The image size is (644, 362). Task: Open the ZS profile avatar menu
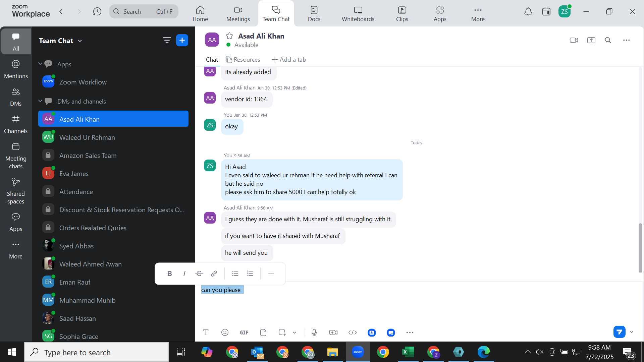point(565,12)
